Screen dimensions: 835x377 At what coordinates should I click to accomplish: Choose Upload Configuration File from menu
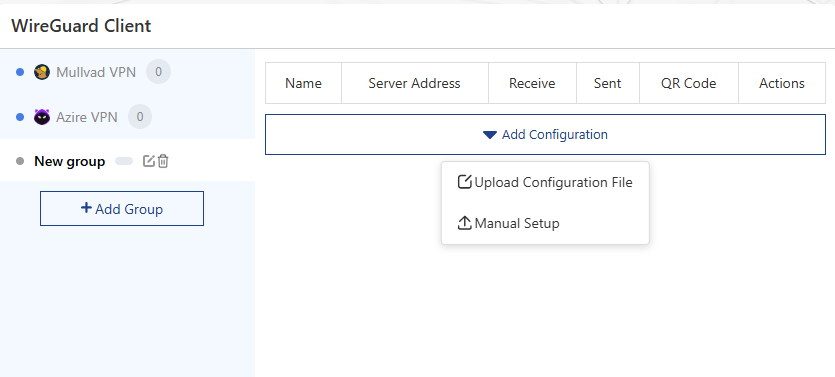tap(545, 183)
